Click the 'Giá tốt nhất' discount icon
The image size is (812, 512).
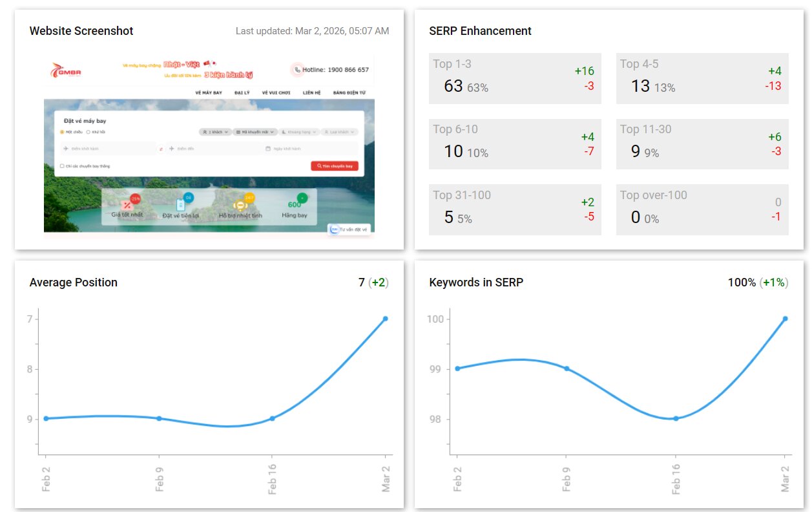127,204
